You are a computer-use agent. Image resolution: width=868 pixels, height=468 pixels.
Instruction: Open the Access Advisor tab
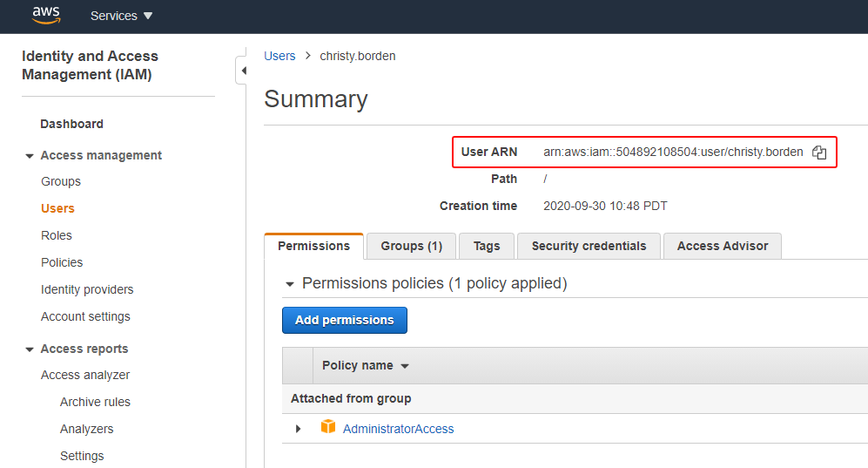pyautogui.click(x=723, y=246)
